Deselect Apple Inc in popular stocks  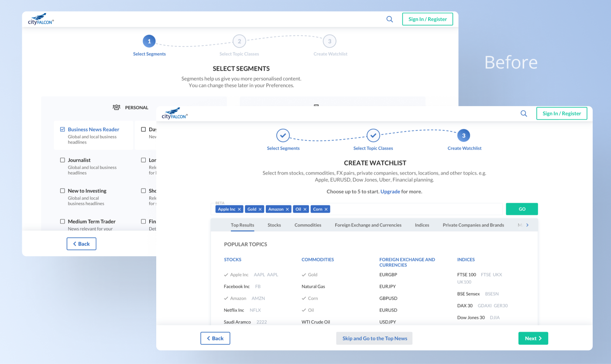pyautogui.click(x=236, y=275)
